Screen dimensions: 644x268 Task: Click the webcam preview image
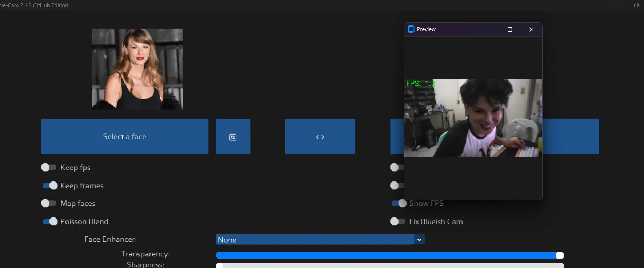coord(473,118)
